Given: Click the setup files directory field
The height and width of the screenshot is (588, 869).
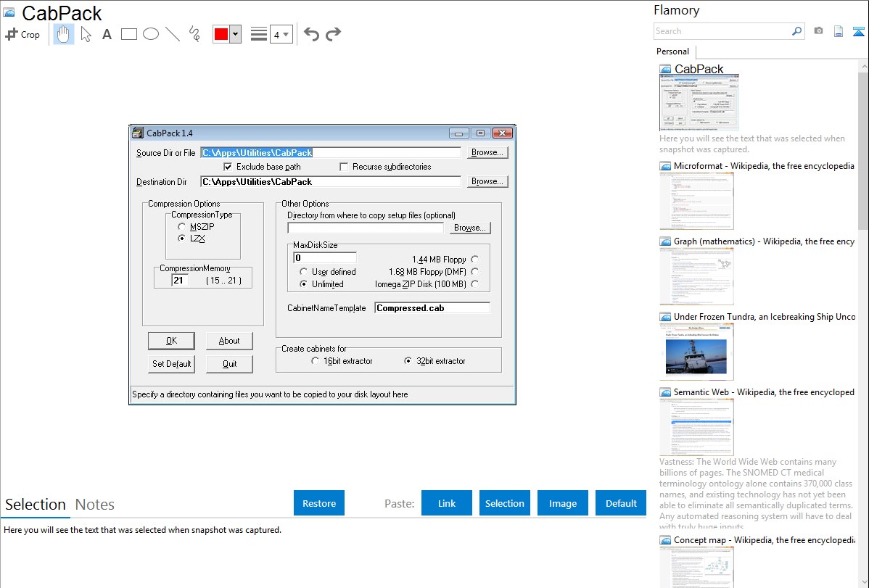Looking at the screenshot, I should [x=365, y=228].
